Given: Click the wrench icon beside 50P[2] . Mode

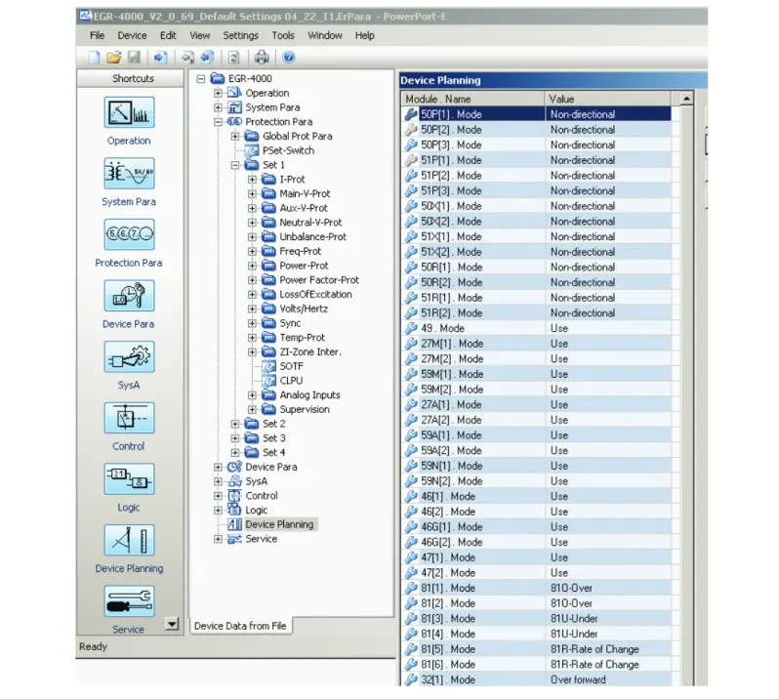Looking at the screenshot, I should tap(411, 130).
